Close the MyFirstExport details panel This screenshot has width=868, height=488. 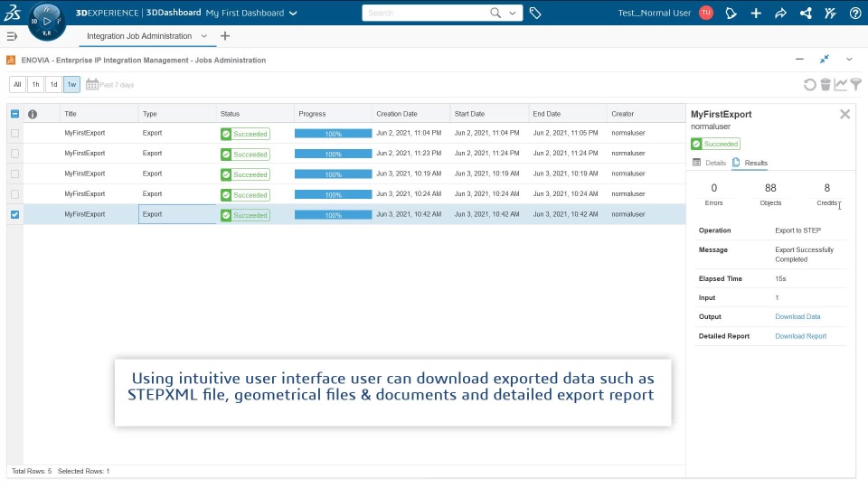pos(844,114)
